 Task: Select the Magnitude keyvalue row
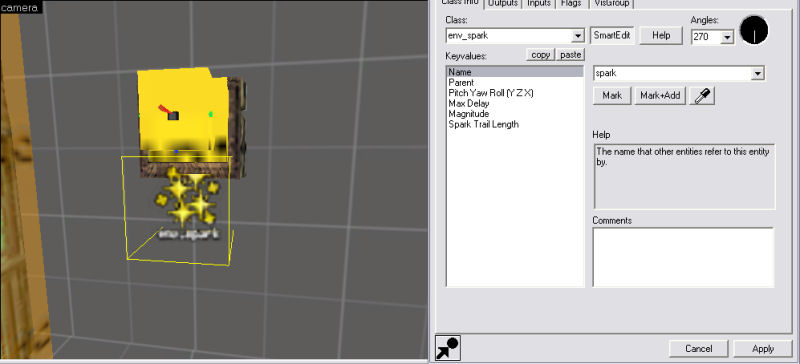point(515,114)
